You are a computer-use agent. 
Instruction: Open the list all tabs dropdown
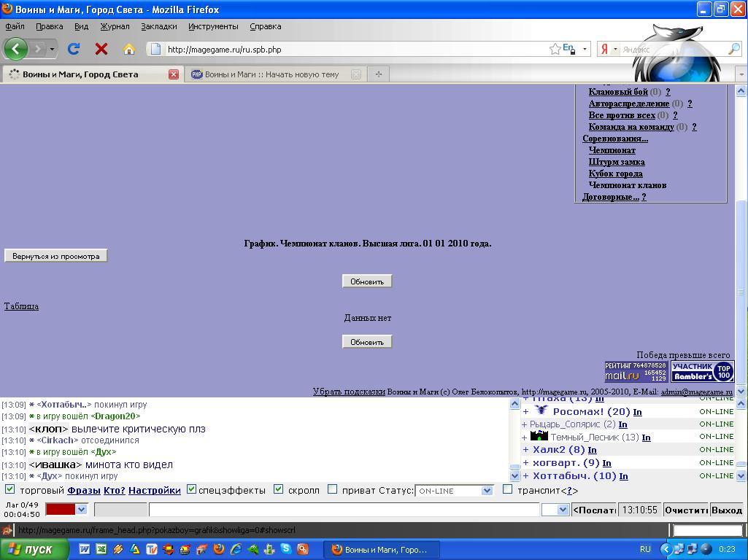741,74
